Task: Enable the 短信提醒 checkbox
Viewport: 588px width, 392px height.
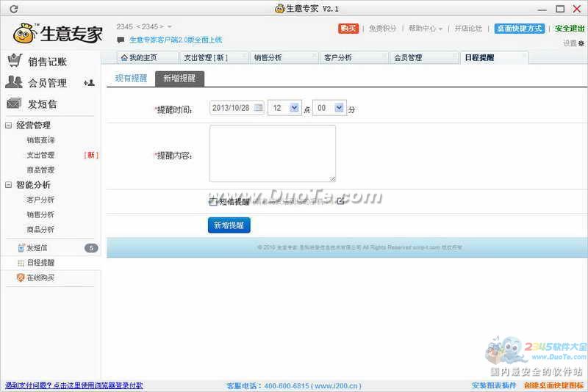Action: (x=213, y=202)
